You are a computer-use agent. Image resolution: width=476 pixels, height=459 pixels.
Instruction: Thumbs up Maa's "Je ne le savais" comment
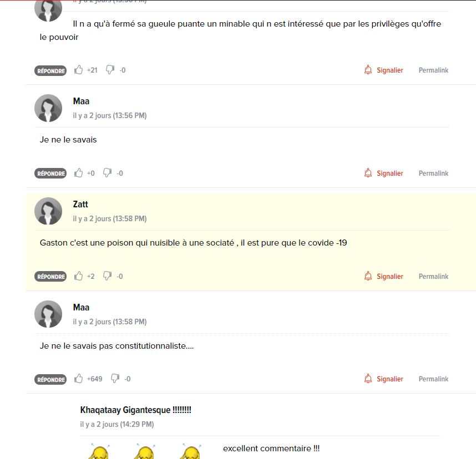[78, 173]
